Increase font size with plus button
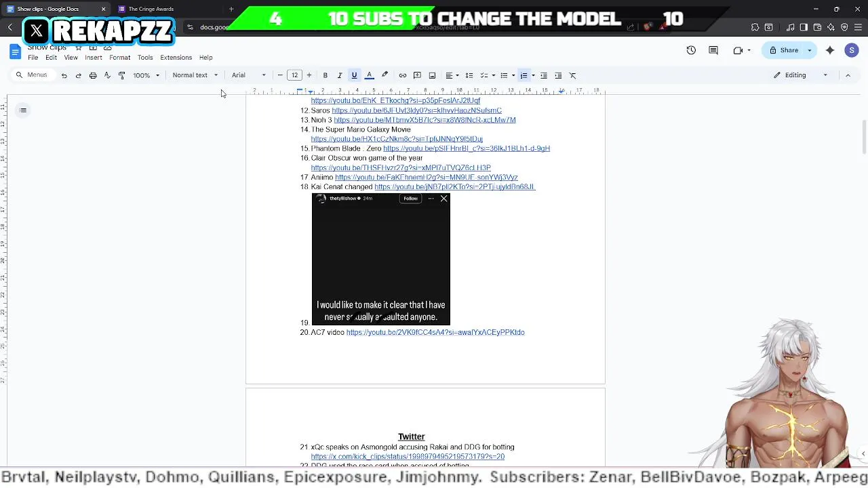The width and height of the screenshot is (868, 488). pyautogui.click(x=309, y=75)
